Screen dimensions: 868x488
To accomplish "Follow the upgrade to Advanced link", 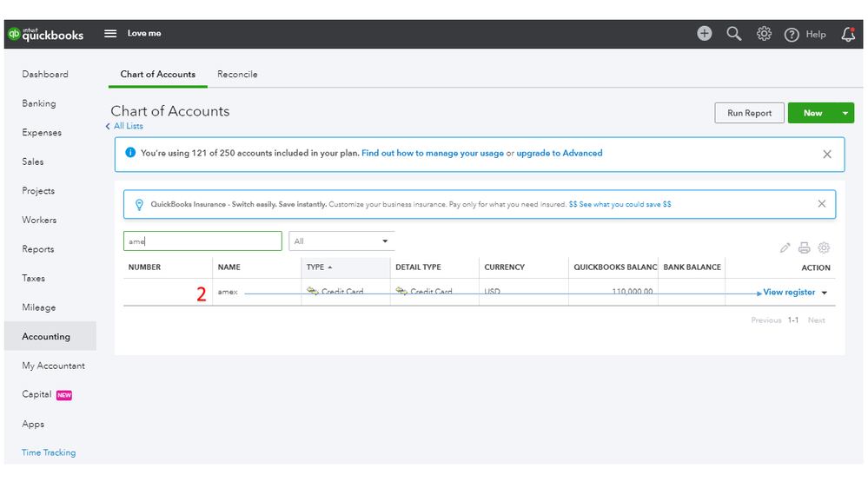I will coord(559,154).
